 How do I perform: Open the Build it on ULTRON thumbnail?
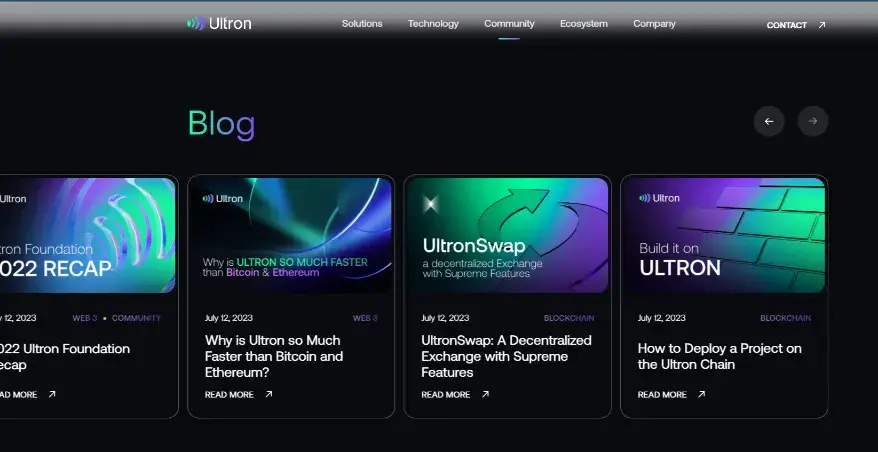(724, 235)
